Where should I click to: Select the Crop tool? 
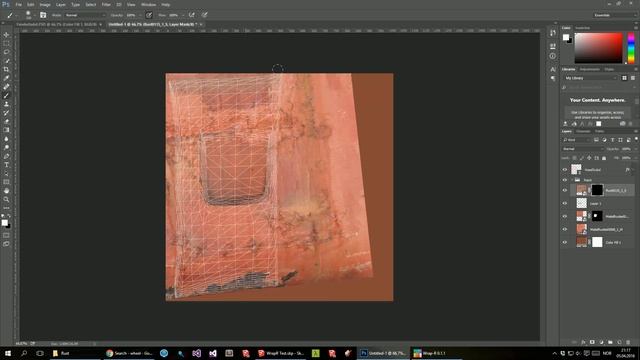point(6,69)
